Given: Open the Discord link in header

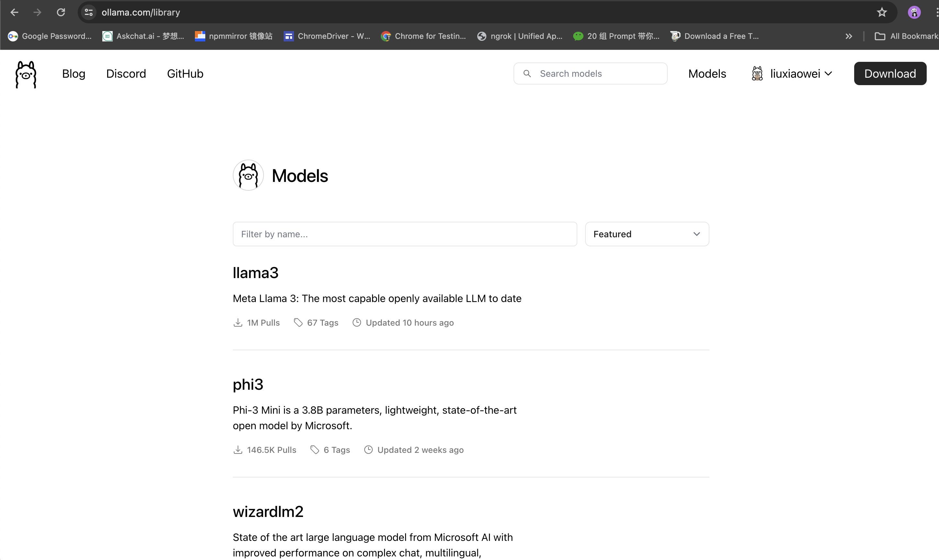Looking at the screenshot, I should pos(126,73).
